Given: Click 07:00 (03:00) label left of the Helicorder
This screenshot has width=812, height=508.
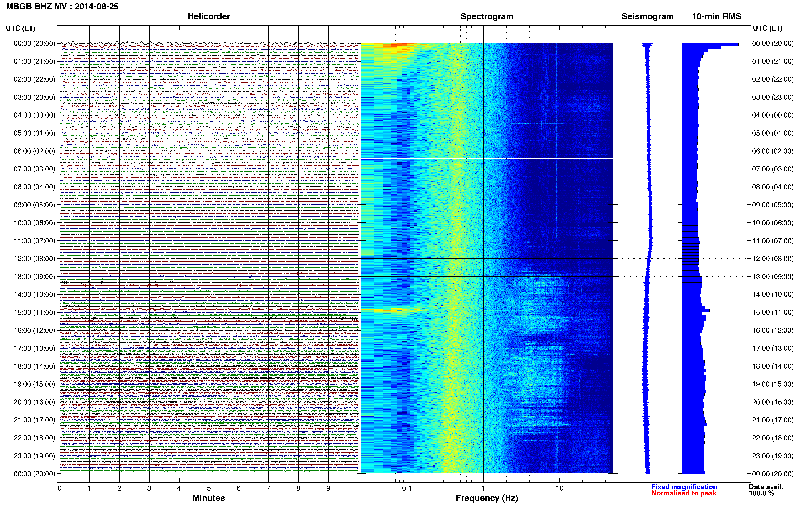Looking at the screenshot, I should (34, 169).
